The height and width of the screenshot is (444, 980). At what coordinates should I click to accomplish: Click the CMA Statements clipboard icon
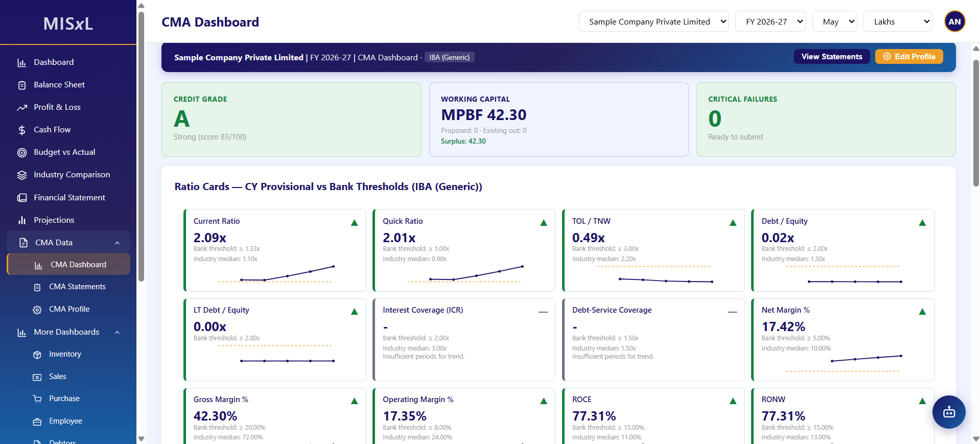tap(37, 288)
